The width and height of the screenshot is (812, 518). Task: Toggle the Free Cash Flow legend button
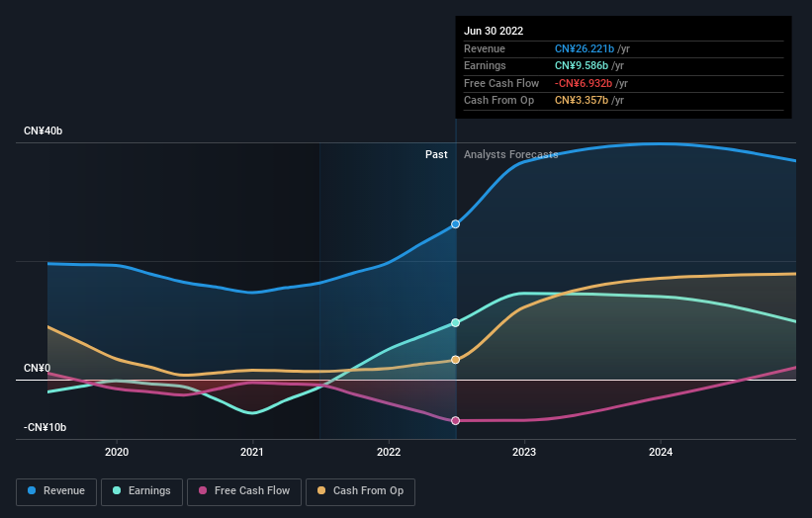click(x=244, y=491)
